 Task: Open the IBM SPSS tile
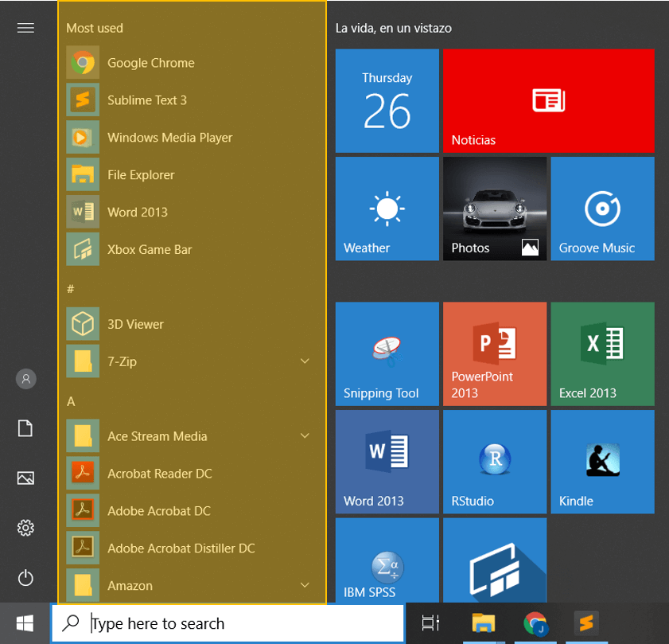(387, 560)
